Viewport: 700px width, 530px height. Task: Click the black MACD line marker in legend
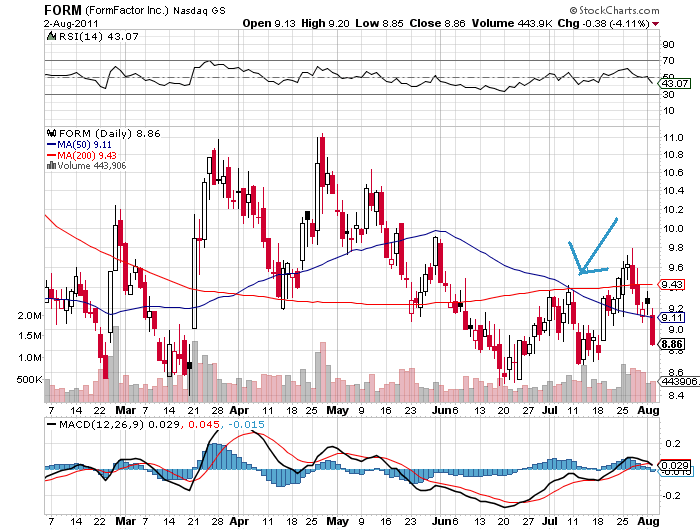52,424
